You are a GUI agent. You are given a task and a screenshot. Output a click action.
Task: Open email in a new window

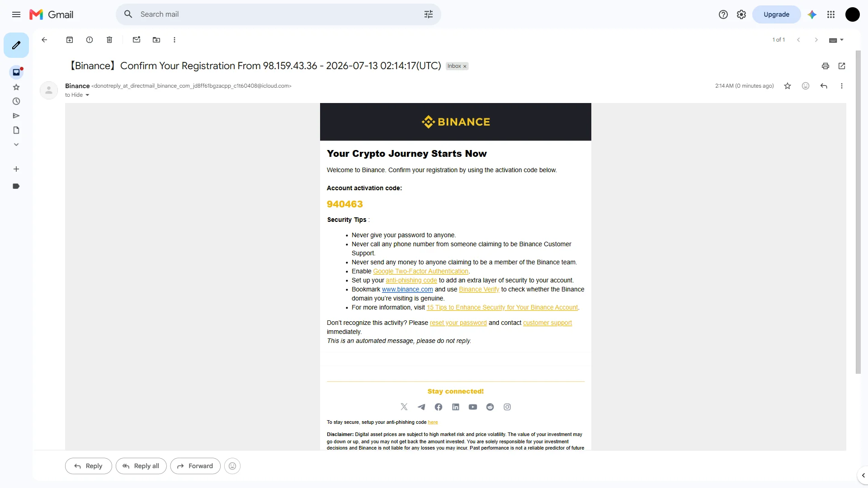(x=842, y=66)
